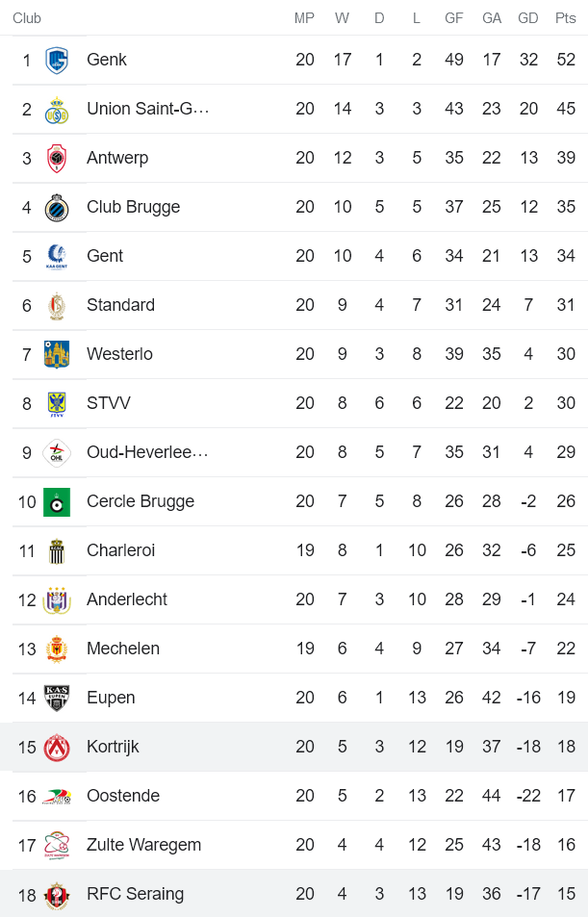Click the Westerlo crest icon
The image size is (588, 917).
57,355
